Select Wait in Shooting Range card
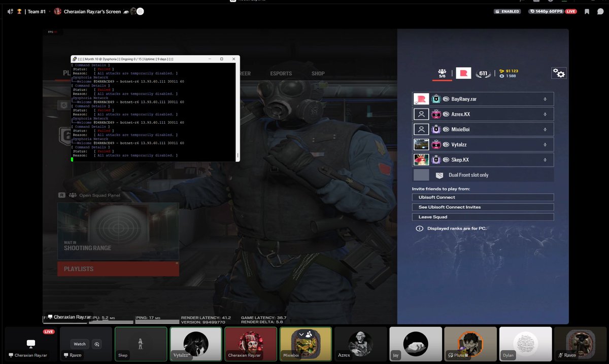The image size is (609, 364). click(118, 231)
